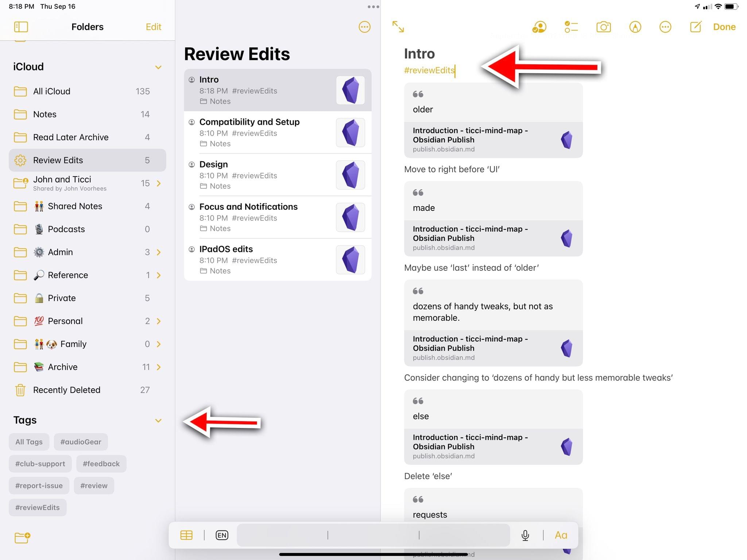Select the #reviewEdits tag filter

coord(36,507)
